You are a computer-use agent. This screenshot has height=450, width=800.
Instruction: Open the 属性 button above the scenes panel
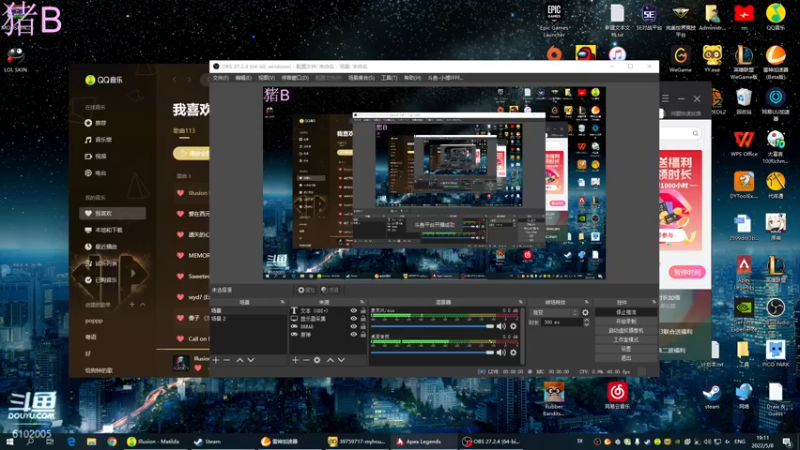coord(306,290)
